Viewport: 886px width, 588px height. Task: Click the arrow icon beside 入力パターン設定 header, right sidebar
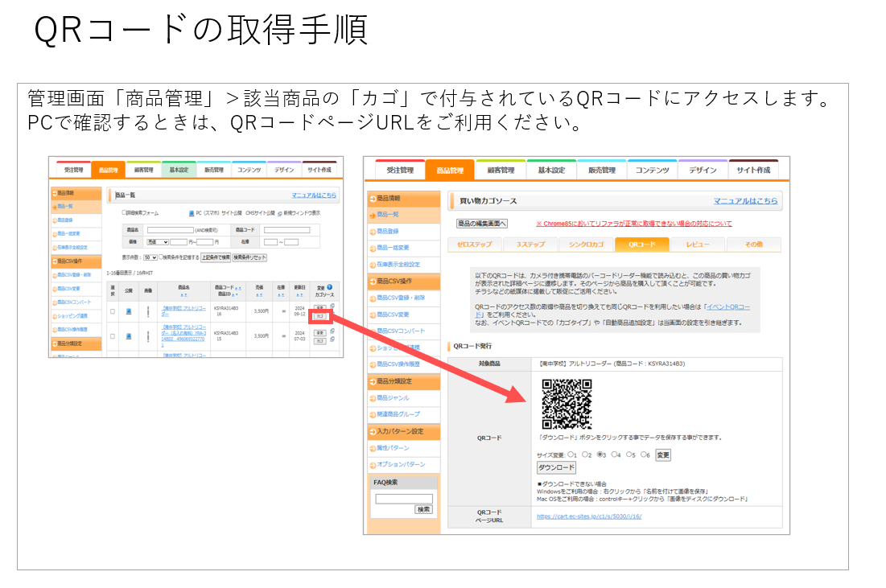pyautogui.click(x=373, y=431)
